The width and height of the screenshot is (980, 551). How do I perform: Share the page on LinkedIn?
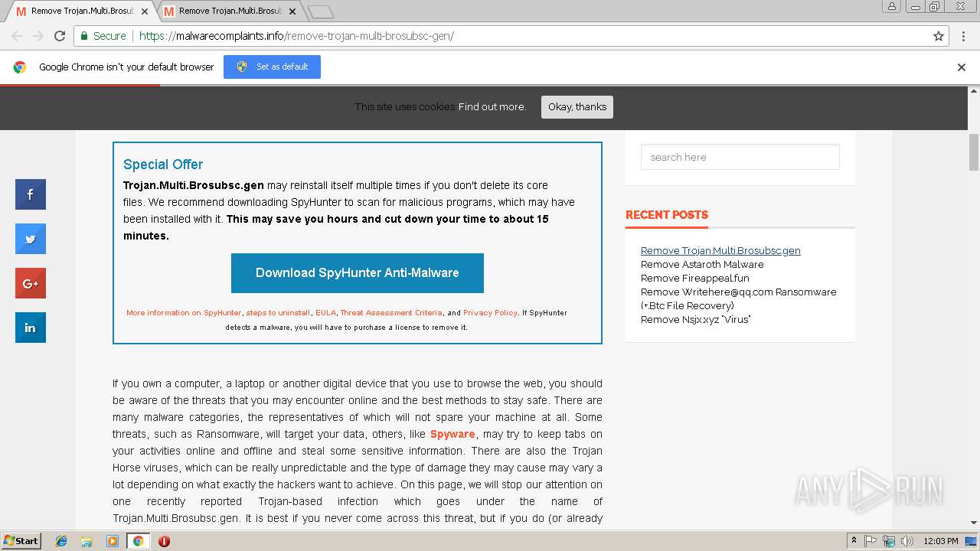[31, 328]
